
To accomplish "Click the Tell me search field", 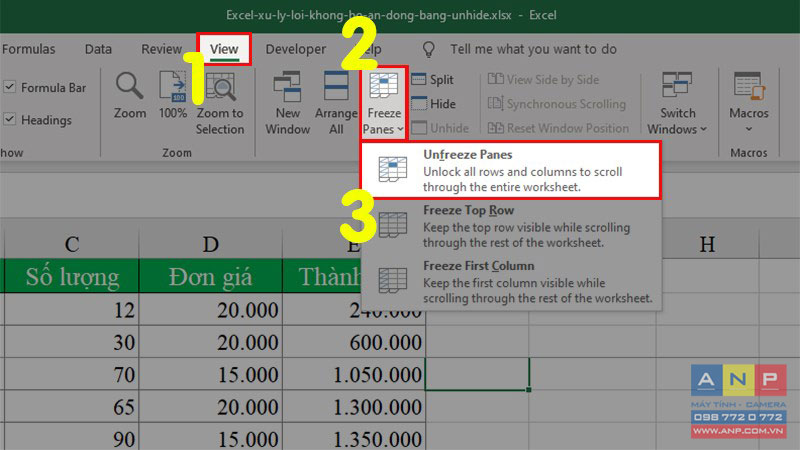I will (x=533, y=49).
